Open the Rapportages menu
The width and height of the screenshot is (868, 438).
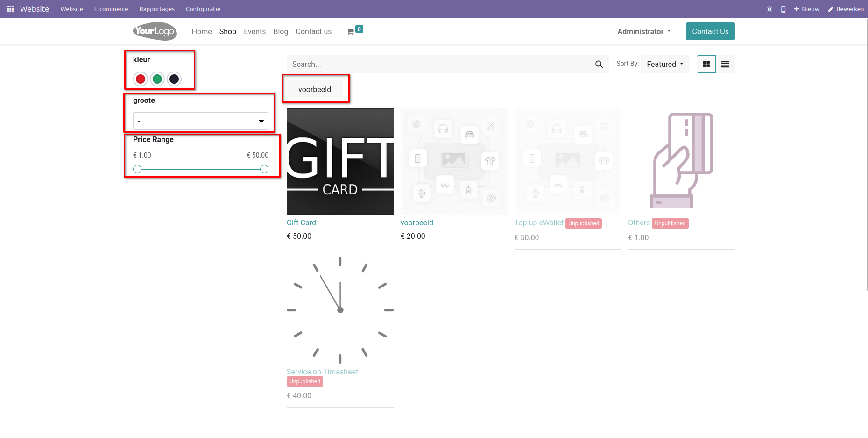point(157,9)
